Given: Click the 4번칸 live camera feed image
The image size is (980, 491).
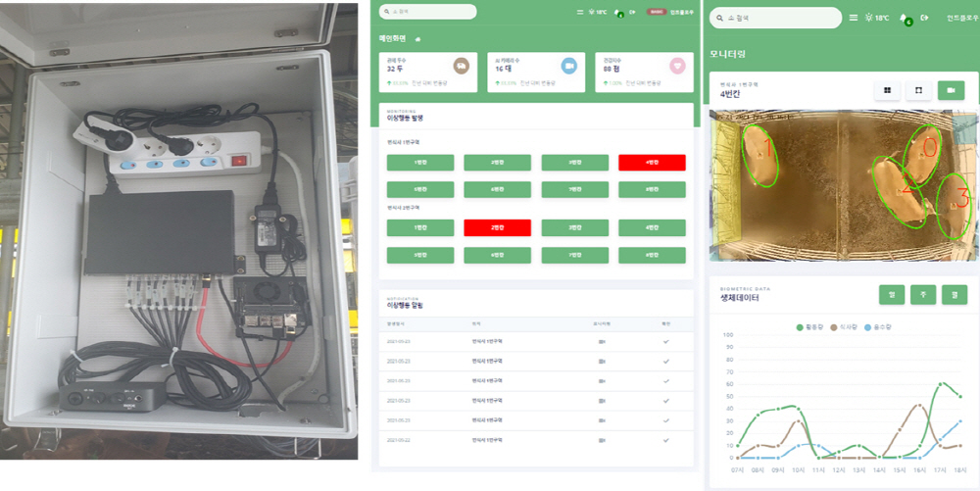Looking at the screenshot, I should click(x=844, y=185).
